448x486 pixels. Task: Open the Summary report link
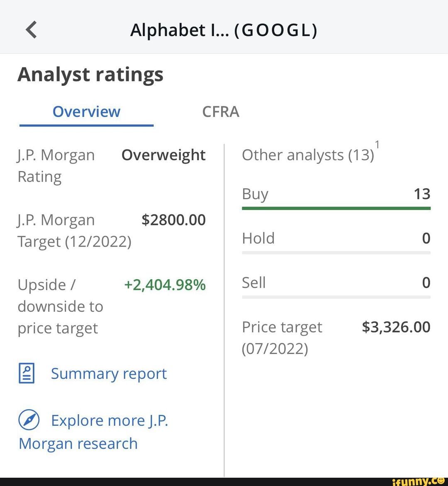(x=109, y=374)
